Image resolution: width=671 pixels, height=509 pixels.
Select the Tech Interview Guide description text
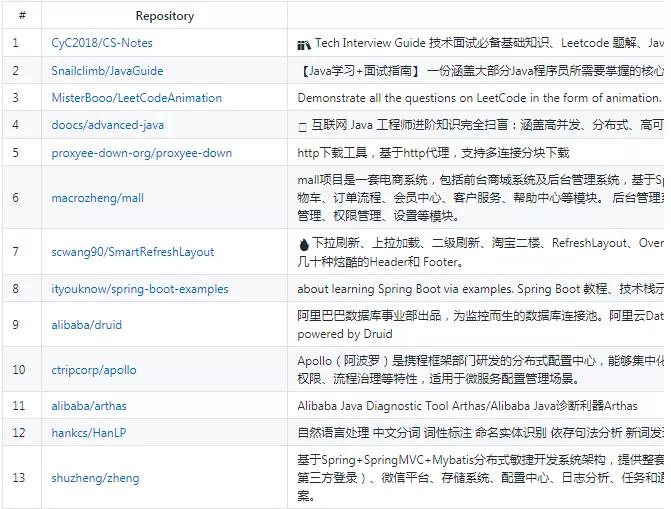click(490, 43)
